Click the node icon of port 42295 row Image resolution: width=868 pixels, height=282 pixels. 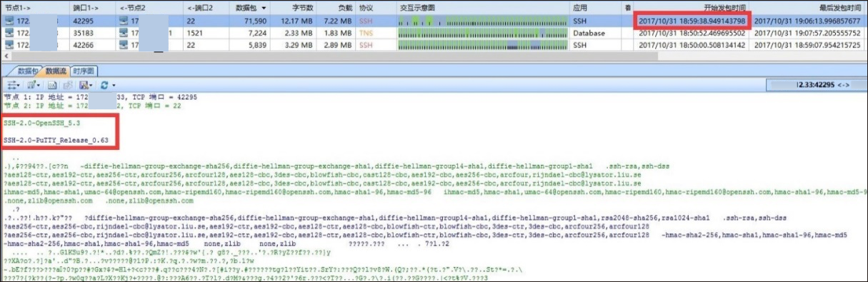[9, 21]
